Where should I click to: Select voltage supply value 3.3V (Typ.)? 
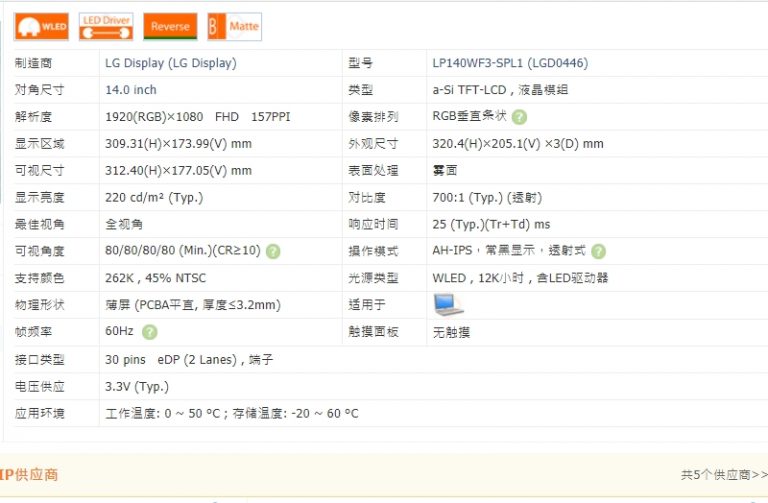137,387
